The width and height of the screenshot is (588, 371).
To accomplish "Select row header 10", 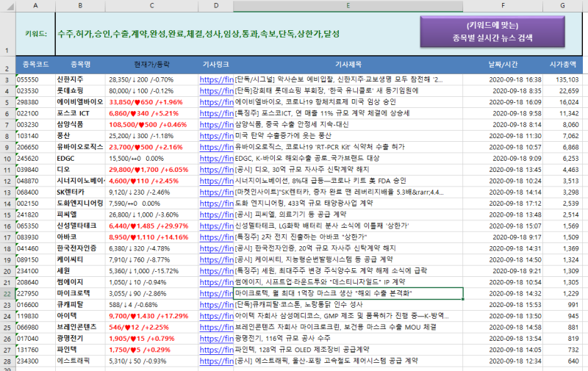I will coord(7,158).
